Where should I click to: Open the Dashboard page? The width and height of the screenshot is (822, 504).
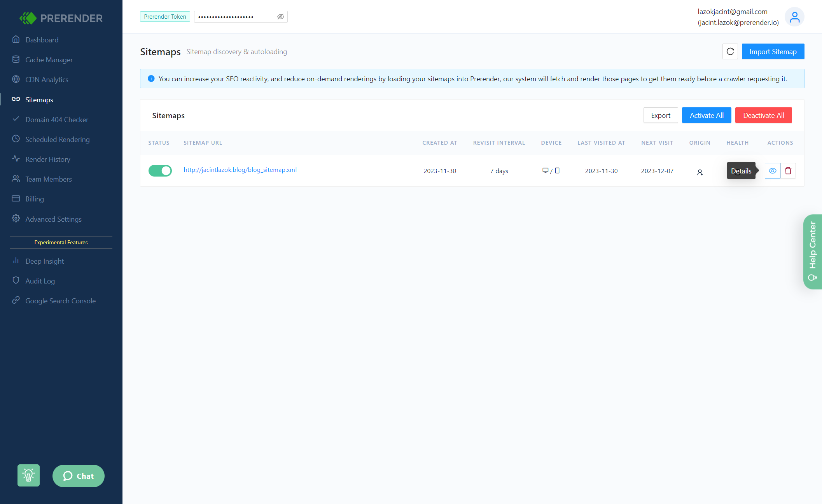click(x=42, y=40)
